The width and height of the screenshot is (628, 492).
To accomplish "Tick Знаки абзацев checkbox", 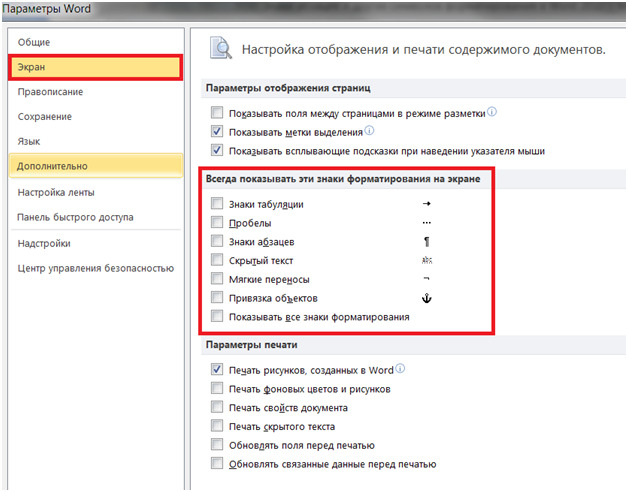I will coord(217,241).
